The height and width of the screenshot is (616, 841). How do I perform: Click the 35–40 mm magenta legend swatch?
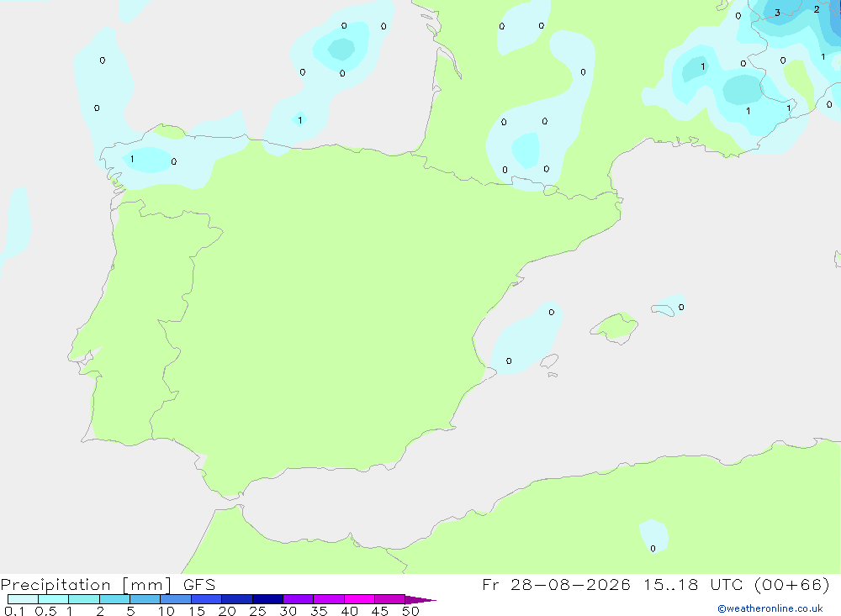[x=328, y=599]
